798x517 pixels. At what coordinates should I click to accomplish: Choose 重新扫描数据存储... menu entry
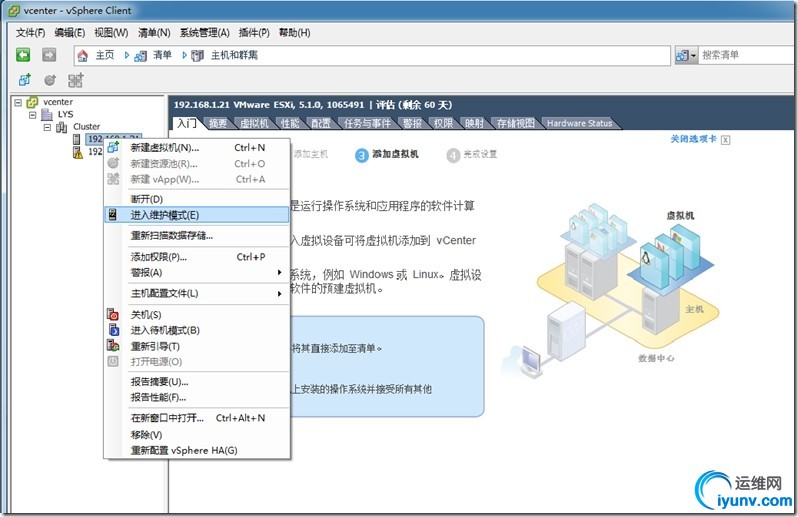tap(197, 236)
